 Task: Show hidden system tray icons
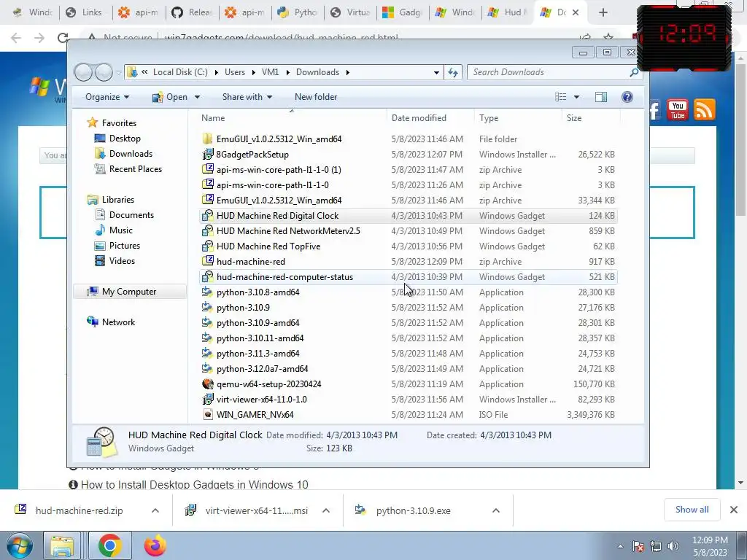pos(620,546)
